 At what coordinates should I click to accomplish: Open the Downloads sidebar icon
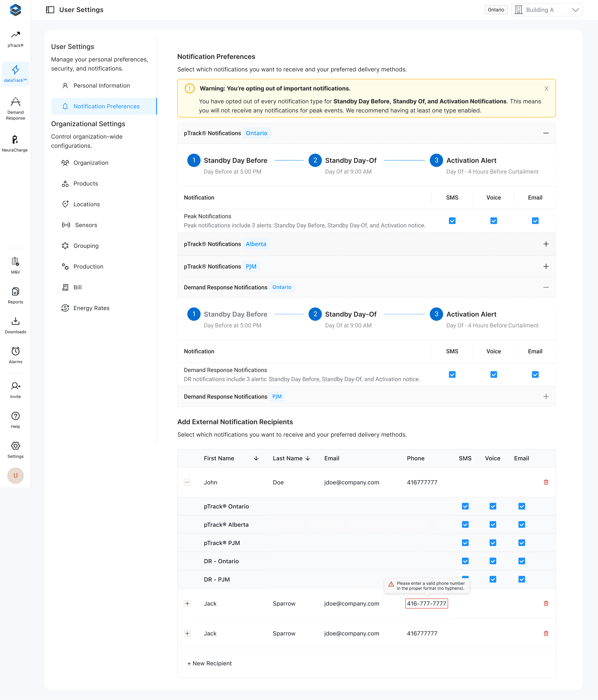tap(15, 325)
